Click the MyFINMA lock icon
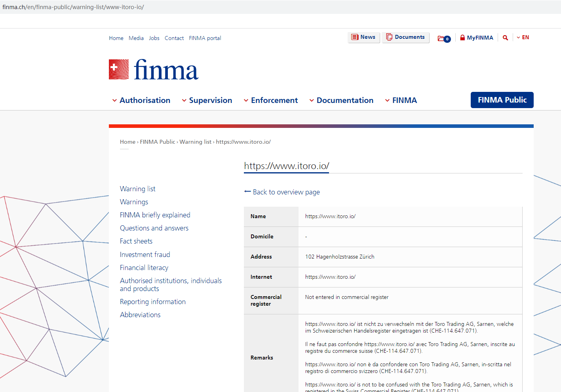Viewport: 561px width, 392px height. (462, 38)
